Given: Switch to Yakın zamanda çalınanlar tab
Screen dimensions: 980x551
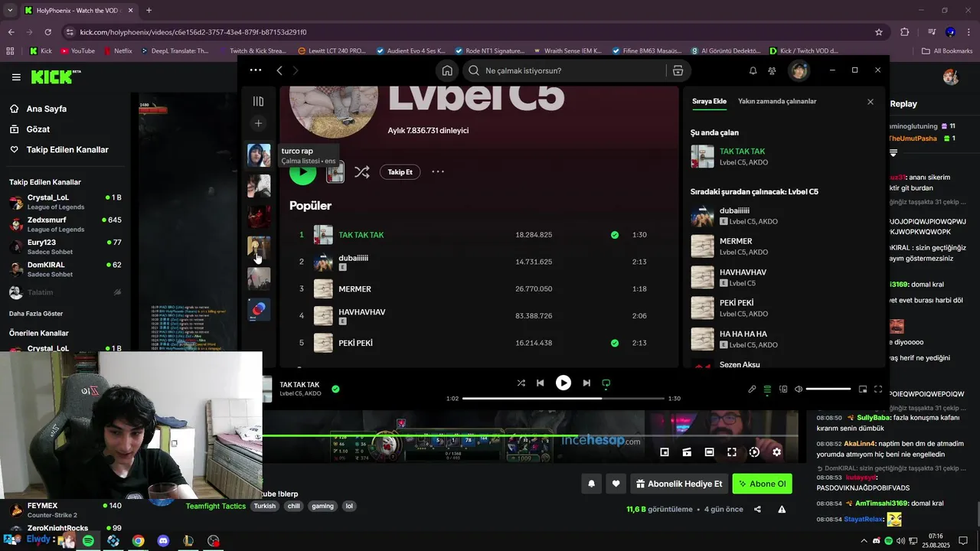Looking at the screenshot, I should tap(777, 101).
